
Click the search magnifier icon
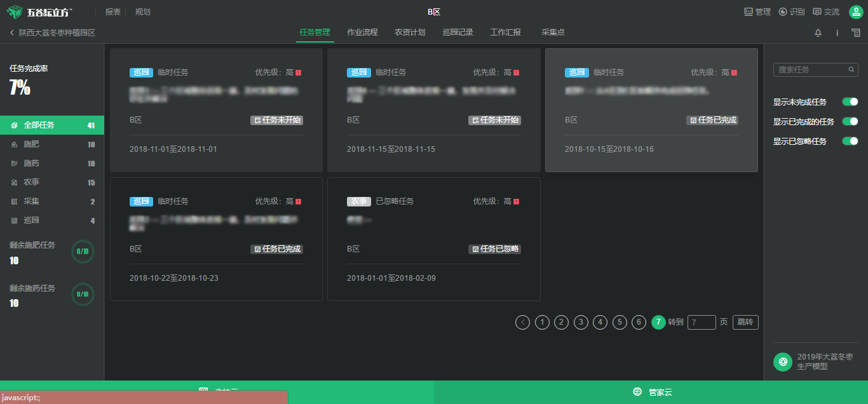pyautogui.click(x=851, y=70)
